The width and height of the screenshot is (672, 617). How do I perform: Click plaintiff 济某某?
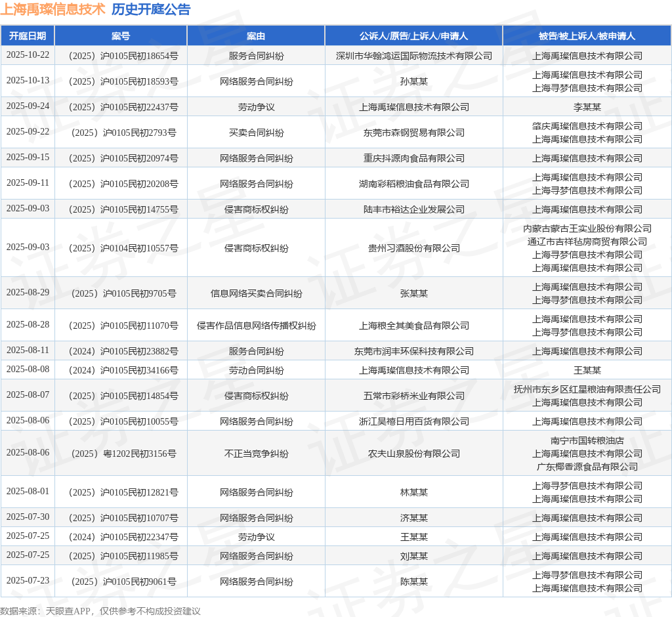[x=414, y=519]
